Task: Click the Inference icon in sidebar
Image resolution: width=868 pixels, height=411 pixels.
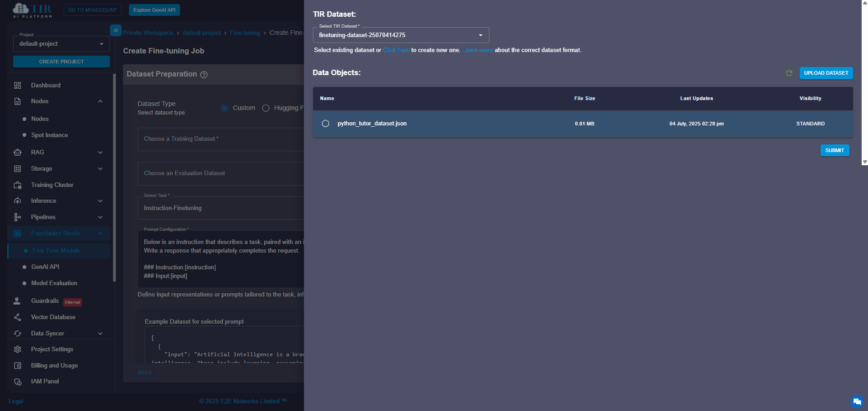Action: [18, 201]
